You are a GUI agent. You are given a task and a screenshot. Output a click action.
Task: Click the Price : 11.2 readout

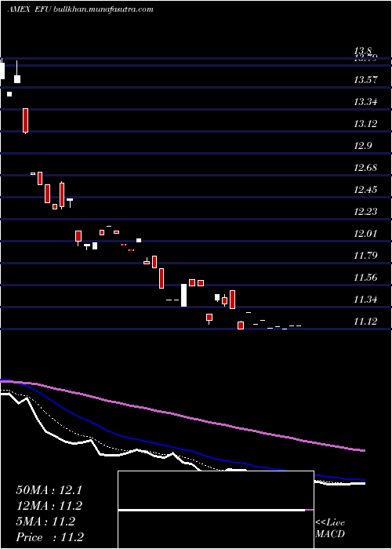click(x=49, y=537)
